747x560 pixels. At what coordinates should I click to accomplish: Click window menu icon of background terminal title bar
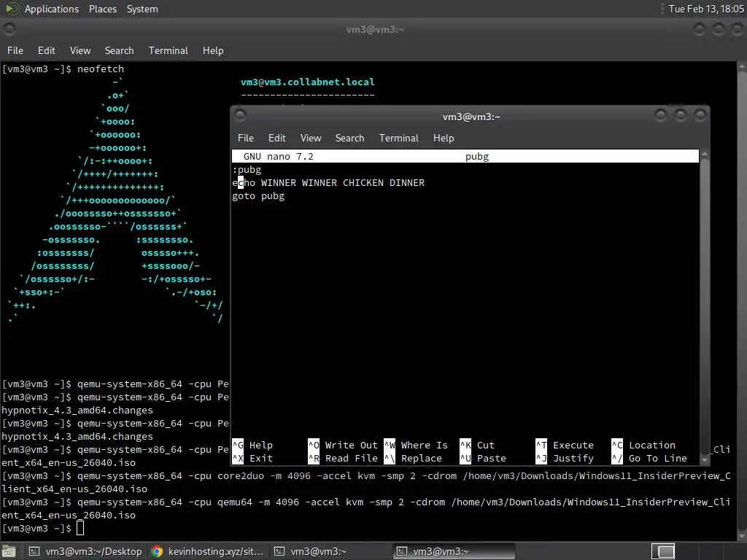9,29
